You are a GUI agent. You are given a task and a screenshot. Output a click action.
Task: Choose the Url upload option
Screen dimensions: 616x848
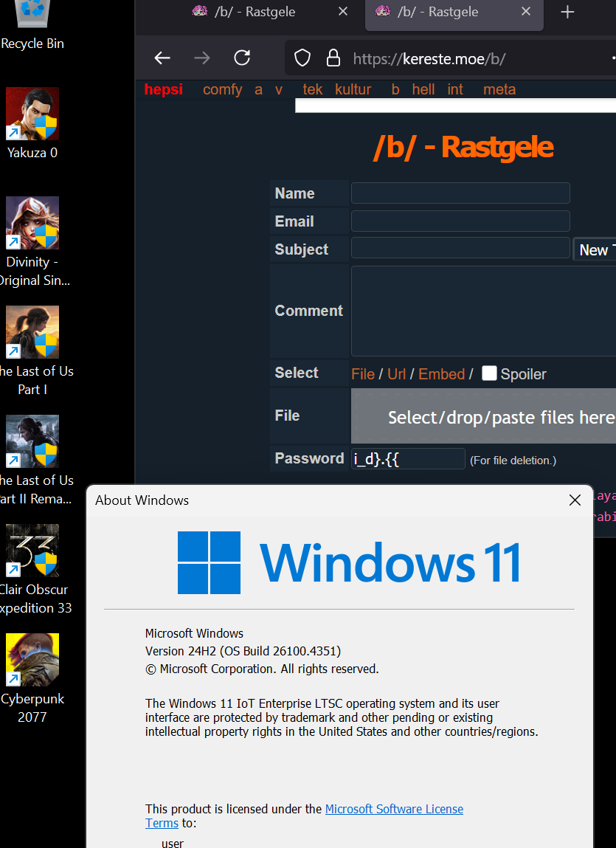click(396, 373)
